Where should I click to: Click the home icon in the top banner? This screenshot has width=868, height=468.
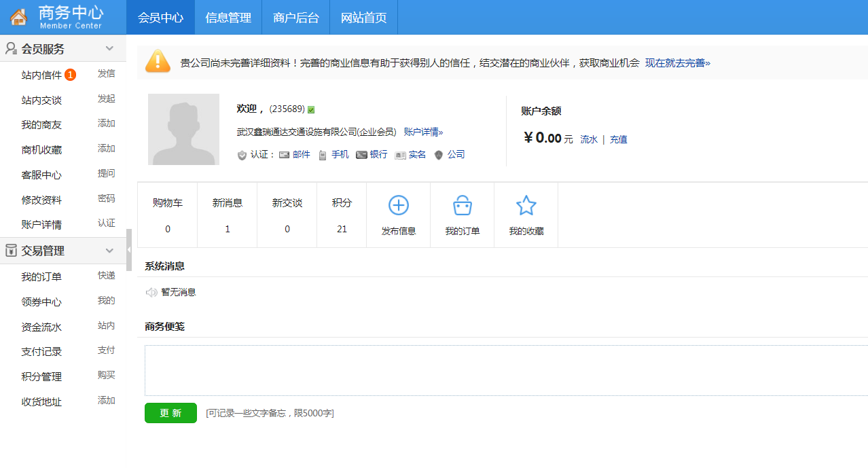(x=17, y=16)
